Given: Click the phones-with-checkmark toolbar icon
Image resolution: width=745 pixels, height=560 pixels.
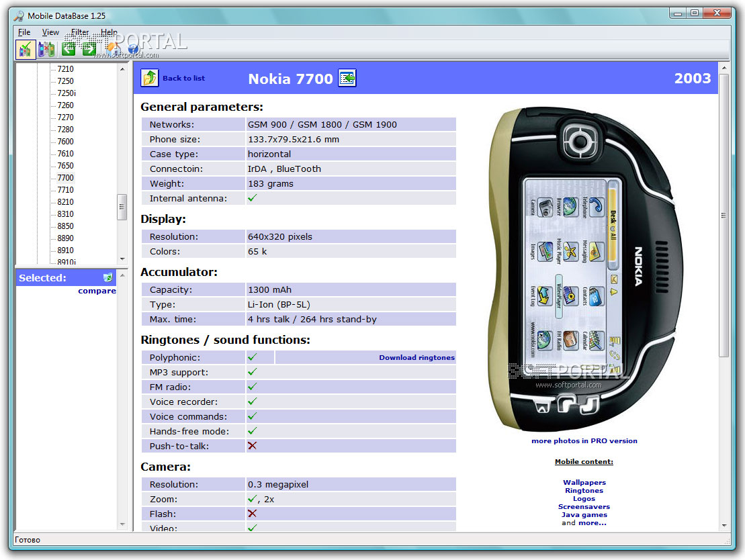Looking at the screenshot, I should [x=26, y=49].
